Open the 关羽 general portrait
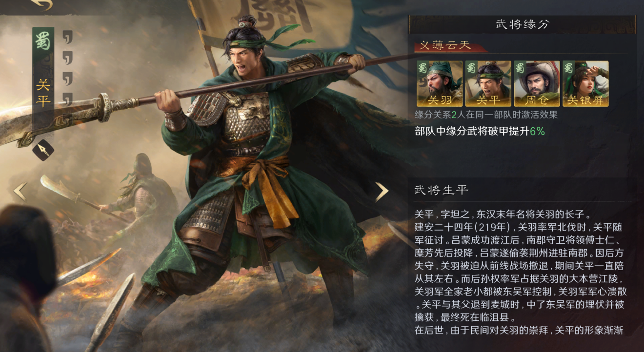The image size is (644, 352). tap(439, 83)
